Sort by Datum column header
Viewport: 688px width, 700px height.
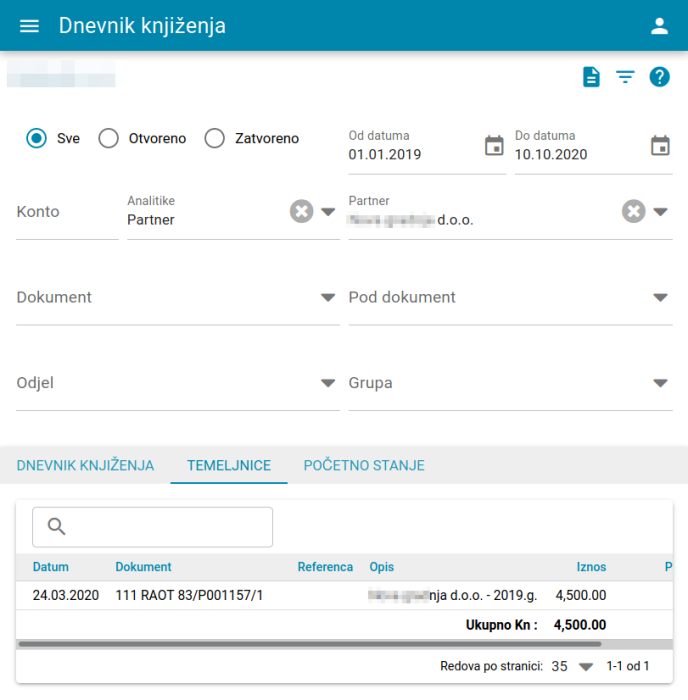tap(50, 567)
